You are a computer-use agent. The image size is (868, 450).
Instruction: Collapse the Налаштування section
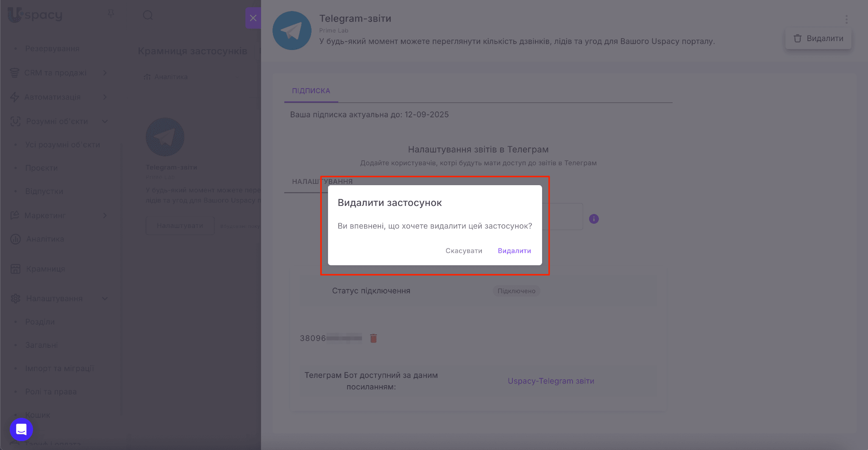pyautogui.click(x=105, y=298)
